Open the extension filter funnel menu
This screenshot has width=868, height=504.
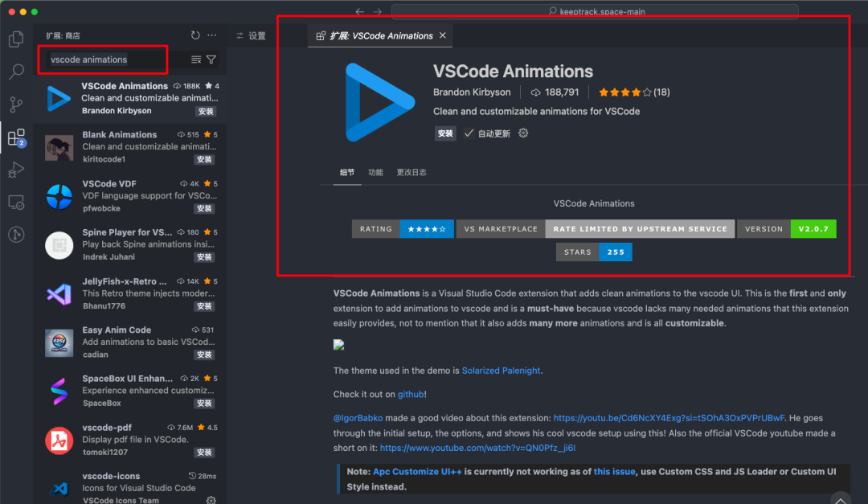(x=211, y=59)
